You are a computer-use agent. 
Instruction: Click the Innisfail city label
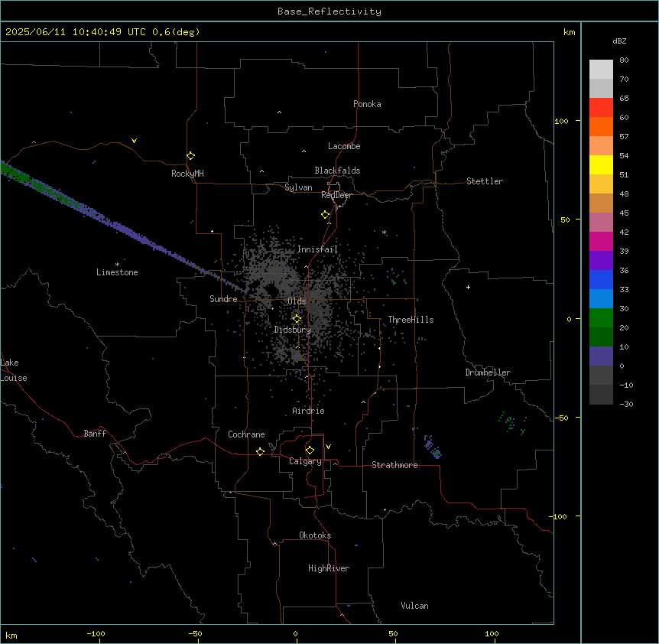click(317, 249)
